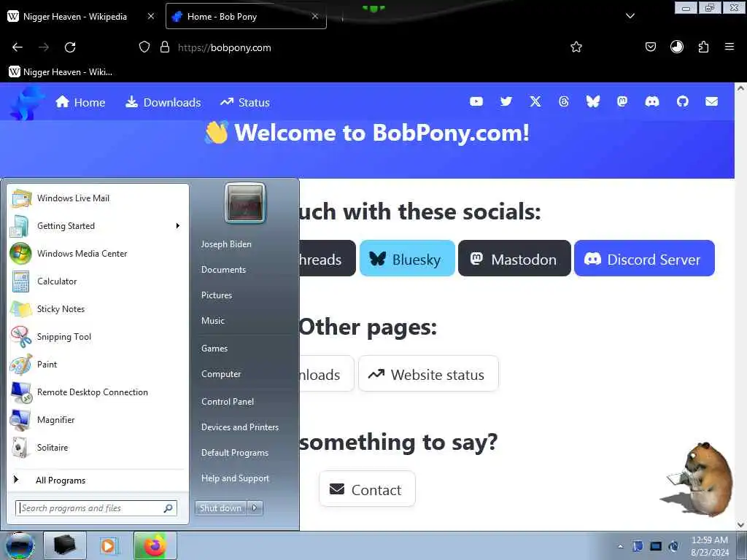Go back with the browser back arrow
The height and width of the screenshot is (560, 747).
18,47
